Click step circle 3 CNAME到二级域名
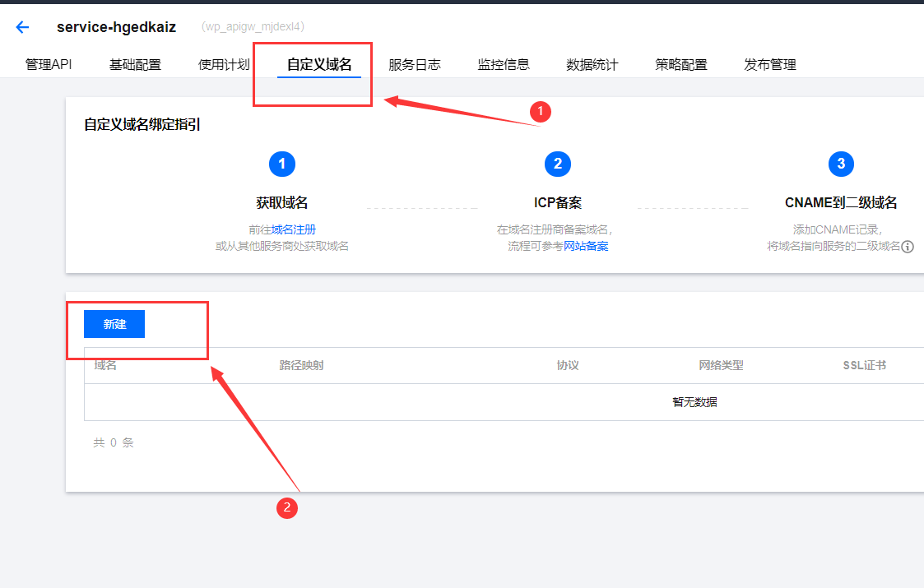The image size is (924, 588). (x=841, y=164)
